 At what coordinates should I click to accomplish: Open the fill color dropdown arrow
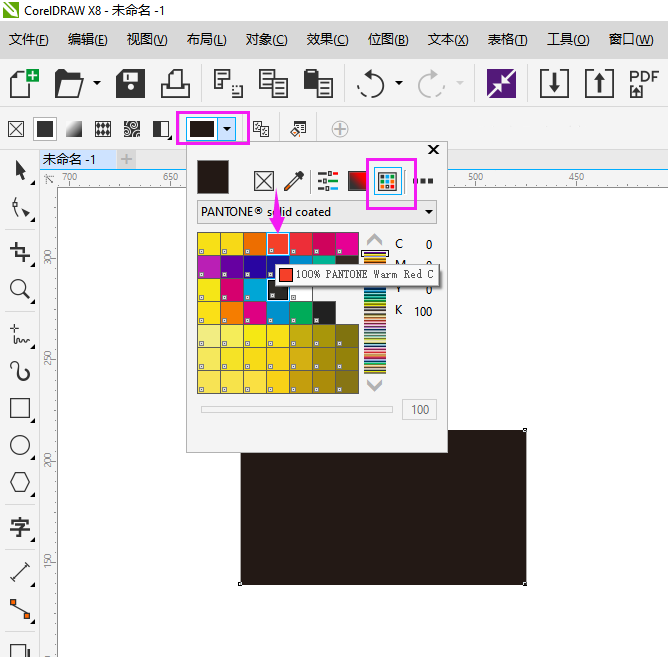[x=227, y=129]
